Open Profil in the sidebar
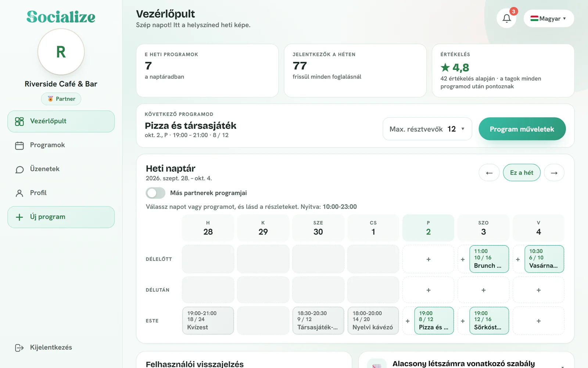Viewport: 588px width, 368px height. click(x=61, y=193)
